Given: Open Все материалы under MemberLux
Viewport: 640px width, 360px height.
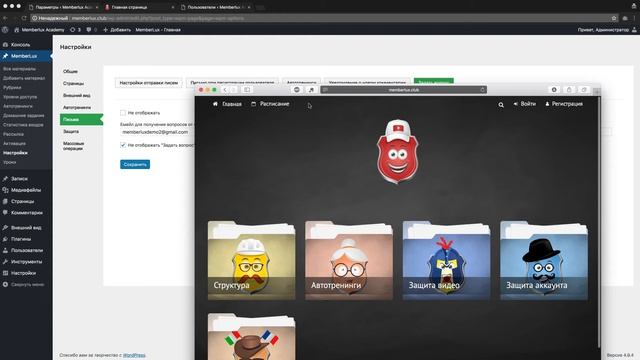Looking at the screenshot, I should coord(19,69).
